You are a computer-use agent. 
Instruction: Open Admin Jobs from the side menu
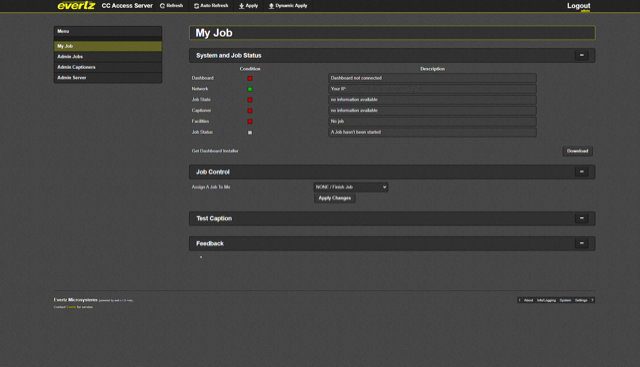coord(108,57)
